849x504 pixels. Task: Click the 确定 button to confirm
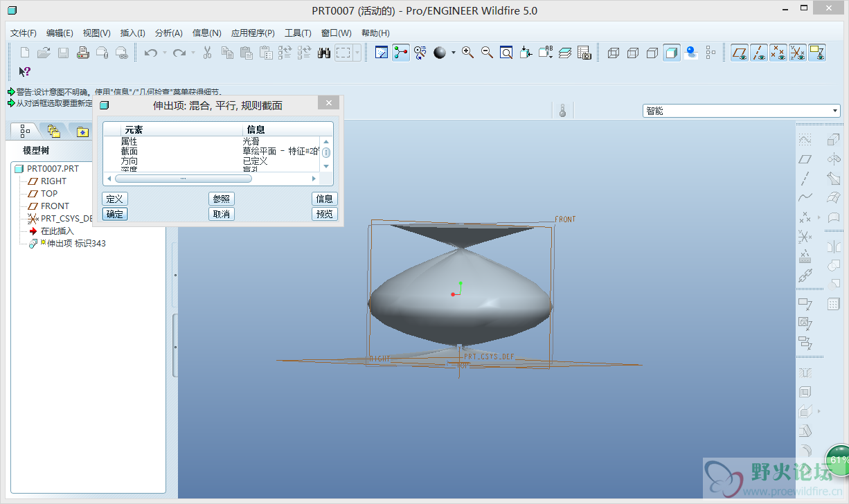click(115, 214)
